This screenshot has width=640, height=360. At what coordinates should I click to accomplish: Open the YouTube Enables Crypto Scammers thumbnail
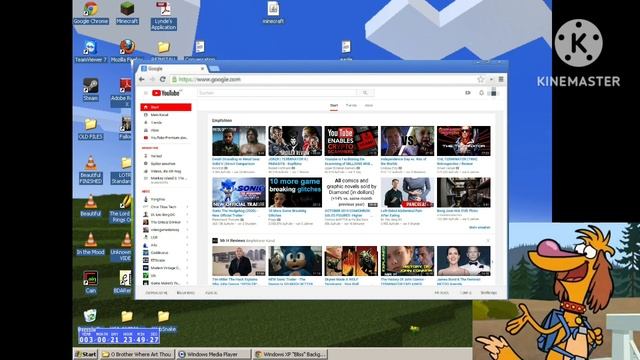(x=351, y=141)
